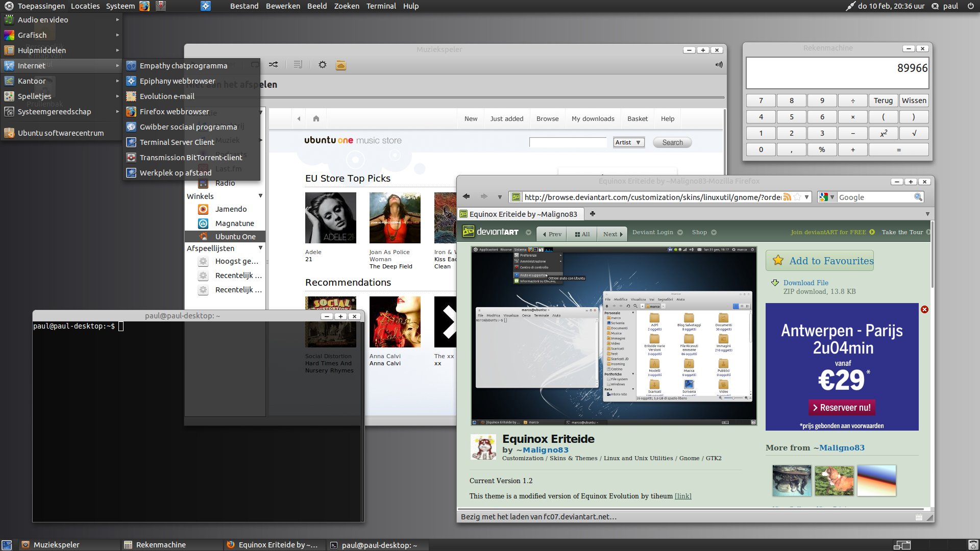Open the Firefox history dropdown arrow
This screenshot has height=551, width=980.
coord(500,197)
